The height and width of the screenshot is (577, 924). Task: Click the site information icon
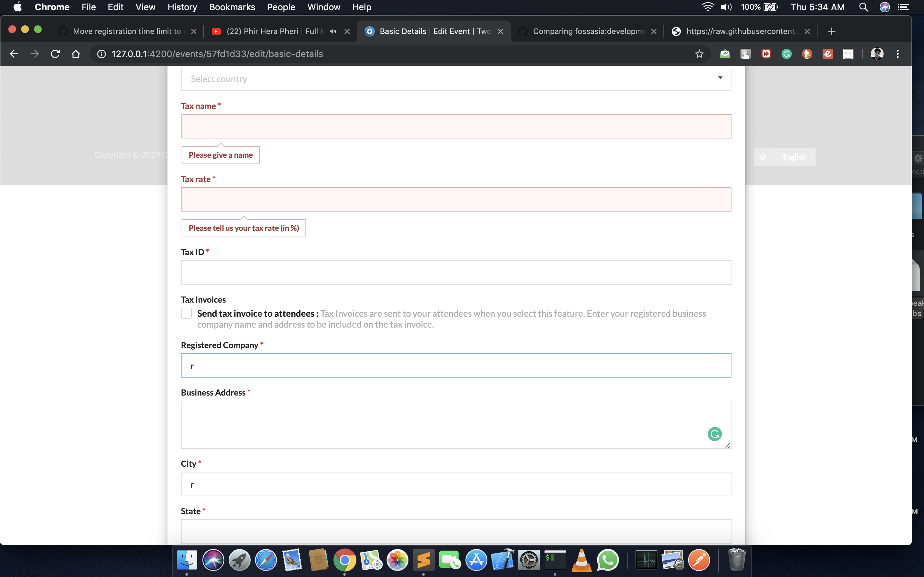point(101,54)
